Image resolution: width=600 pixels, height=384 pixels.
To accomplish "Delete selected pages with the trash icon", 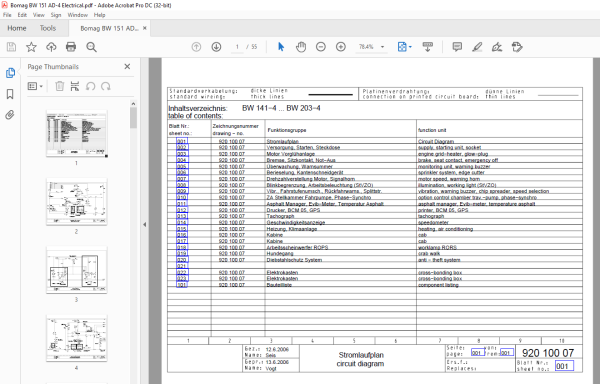I will (x=60, y=86).
